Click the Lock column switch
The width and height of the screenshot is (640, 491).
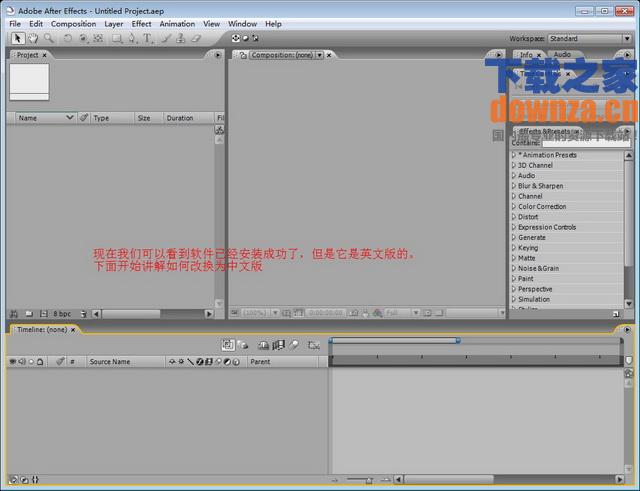[x=40, y=362]
